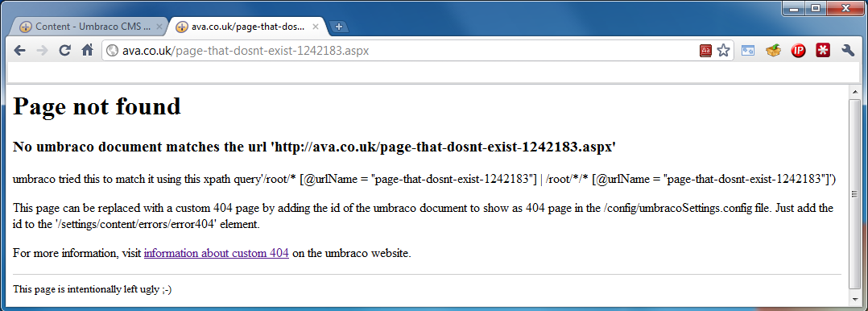Click the forward navigation arrow
Screen dimensions: 868x311
[42, 51]
